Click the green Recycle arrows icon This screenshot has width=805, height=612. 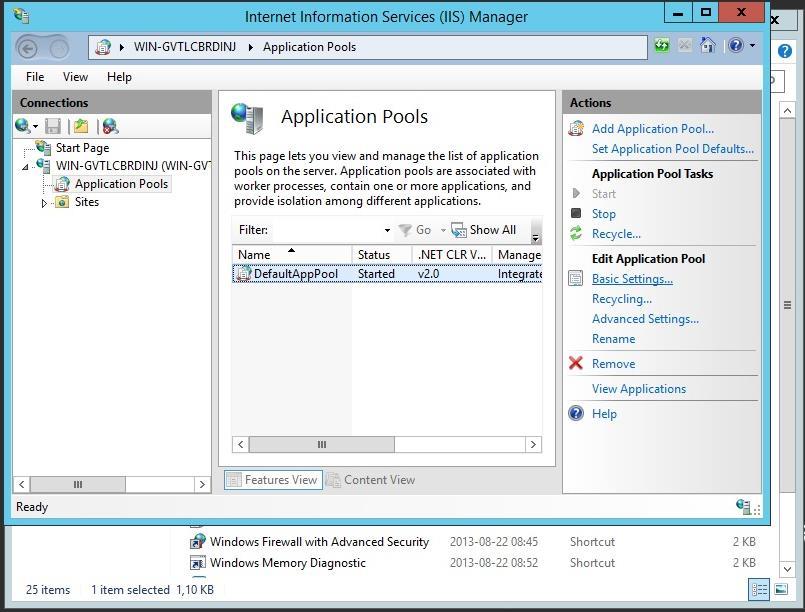[576, 234]
